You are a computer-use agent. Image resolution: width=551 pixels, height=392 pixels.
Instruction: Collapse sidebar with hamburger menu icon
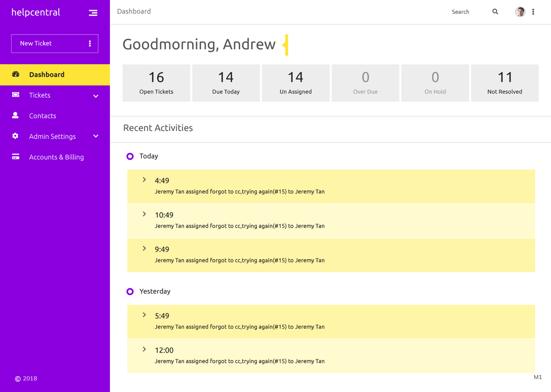[x=93, y=13]
